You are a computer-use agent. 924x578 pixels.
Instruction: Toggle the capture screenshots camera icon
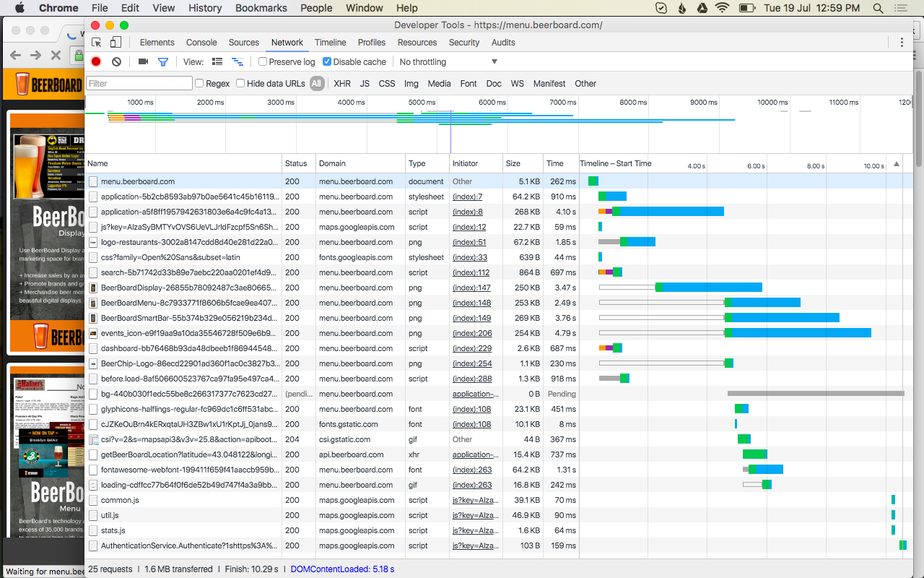click(x=143, y=62)
